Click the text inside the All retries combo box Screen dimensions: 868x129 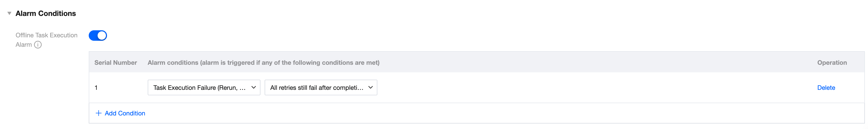click(316, 87)
